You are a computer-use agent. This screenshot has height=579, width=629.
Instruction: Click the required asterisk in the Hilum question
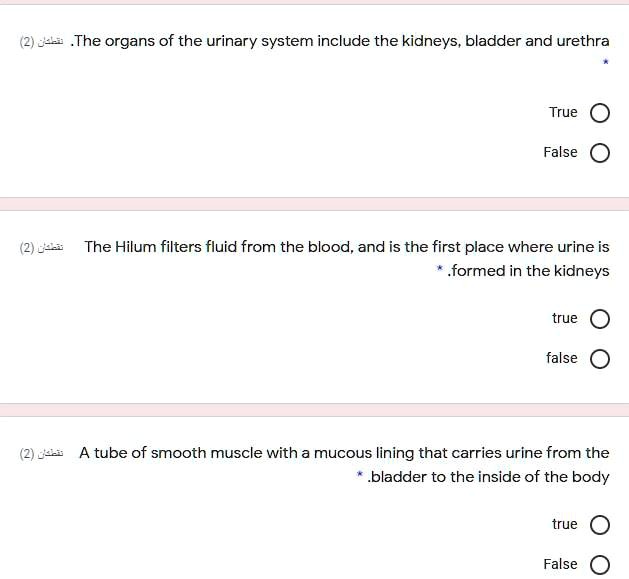pos(440,270)
